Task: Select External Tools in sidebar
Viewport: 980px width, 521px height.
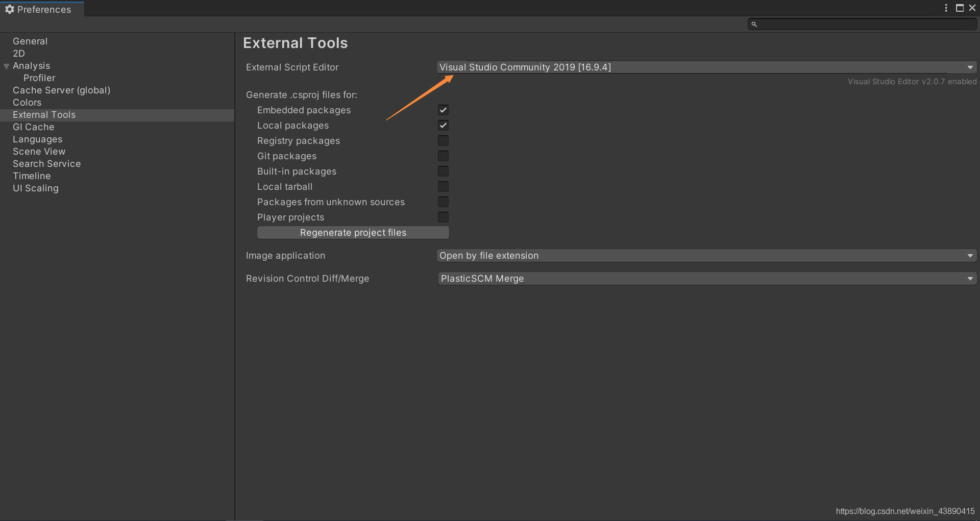Action: coord(117,115)
